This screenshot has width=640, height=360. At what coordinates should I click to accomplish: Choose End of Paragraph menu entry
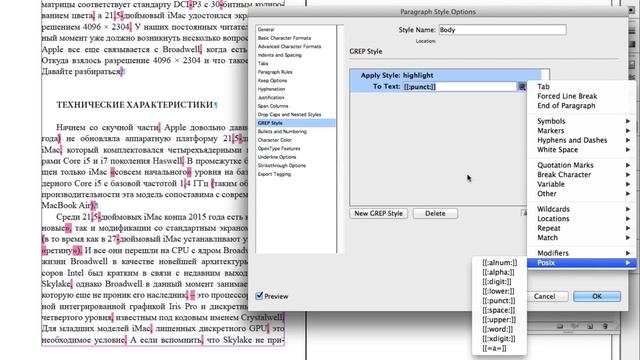tap(582, 106)
